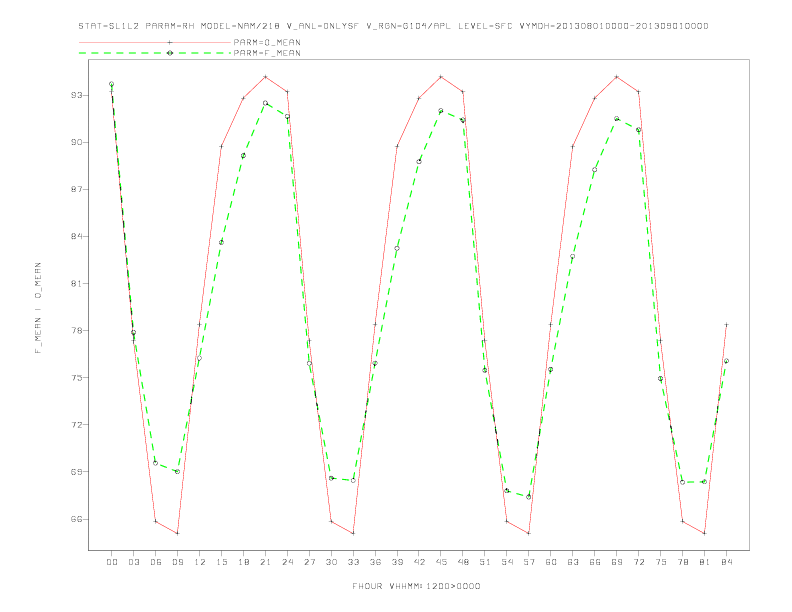
Task: Click the x-axis tick label 45
Action: (441, 562)
